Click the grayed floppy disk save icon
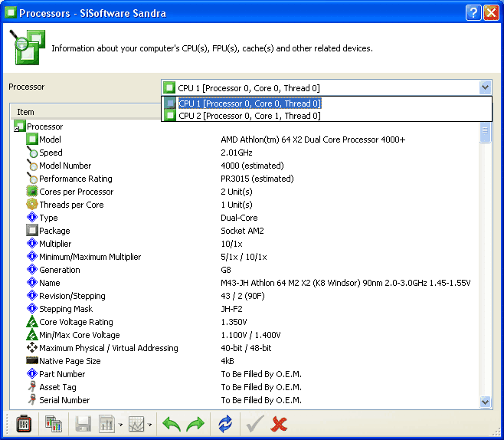This screenshot has height=440, width=504. tap(83, 424)
